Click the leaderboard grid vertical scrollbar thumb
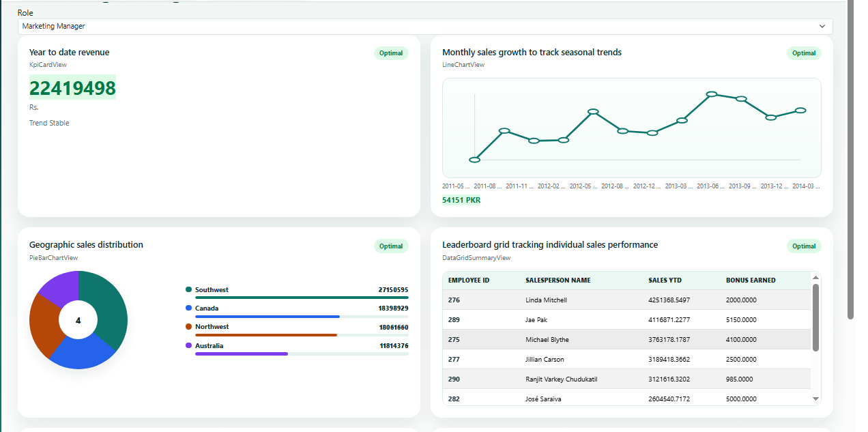 point(815,317)
